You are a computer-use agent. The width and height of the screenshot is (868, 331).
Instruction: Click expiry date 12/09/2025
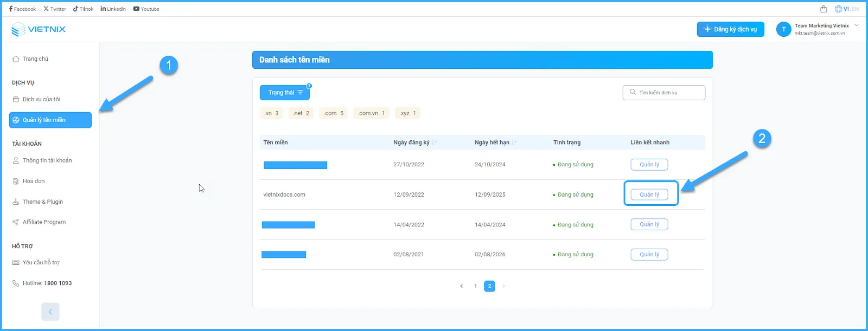click(x=490, y=194)
